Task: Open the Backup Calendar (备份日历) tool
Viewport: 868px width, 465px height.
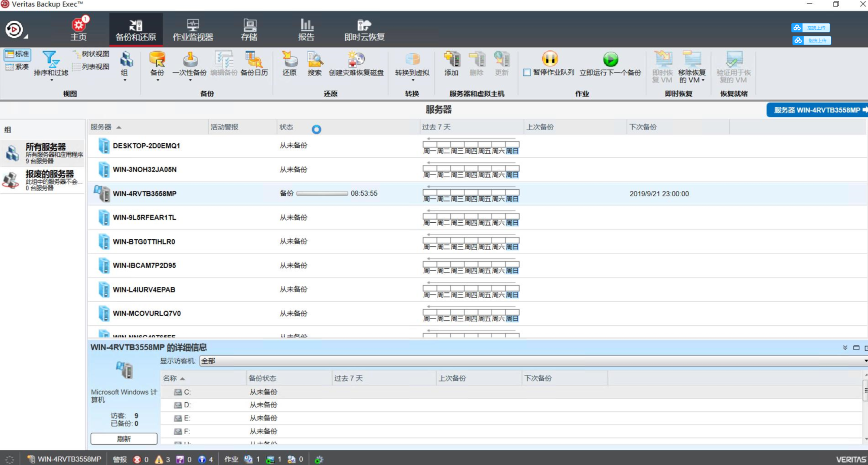Action: (x=254, y=64)
